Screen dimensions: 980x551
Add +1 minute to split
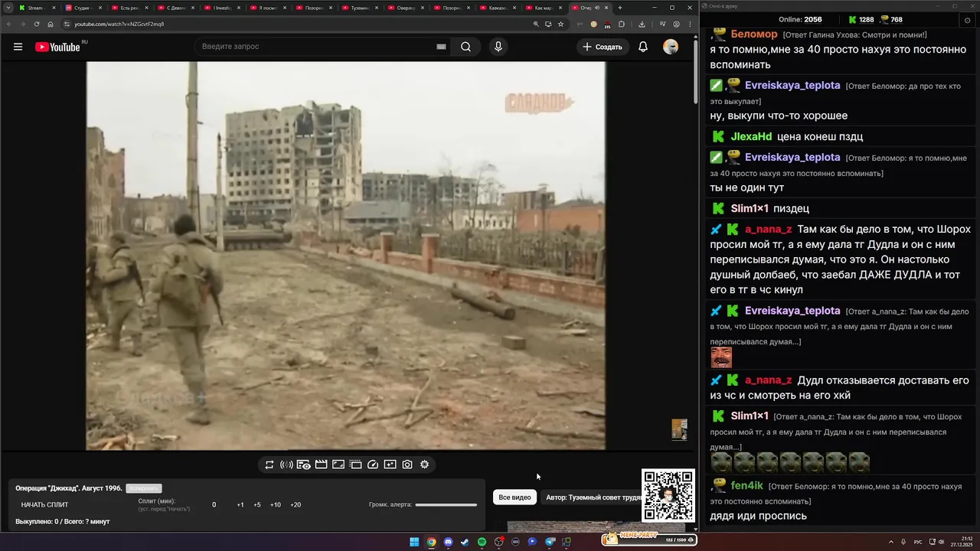point(240,505)
